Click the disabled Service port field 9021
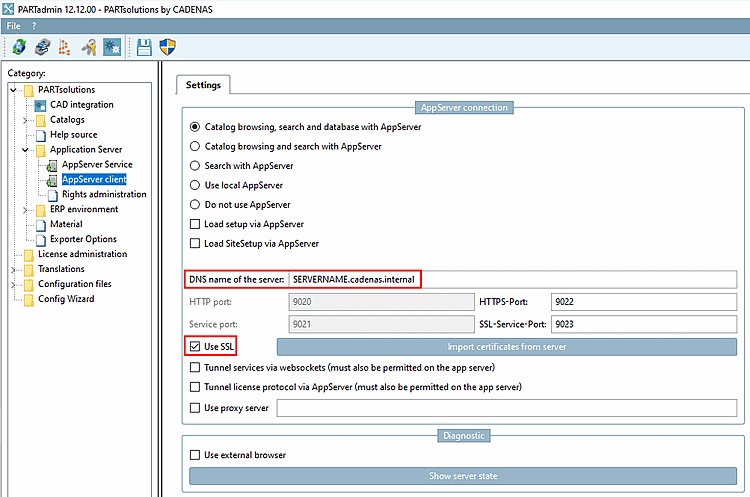Screen dimensions: 750x497 [x=381, y=324]
